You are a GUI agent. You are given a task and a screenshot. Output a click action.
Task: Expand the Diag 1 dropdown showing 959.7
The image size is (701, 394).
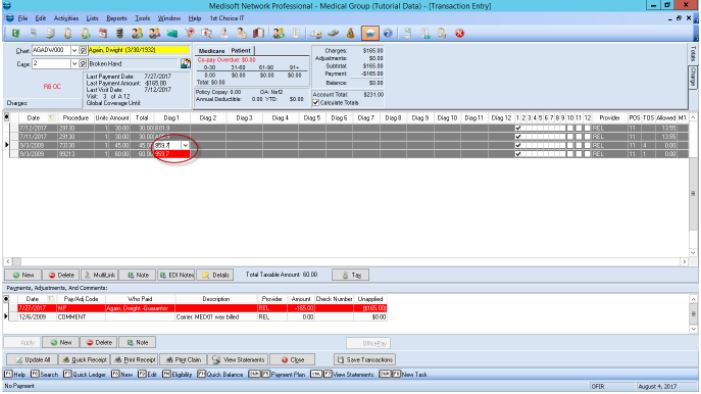point(185,145)
